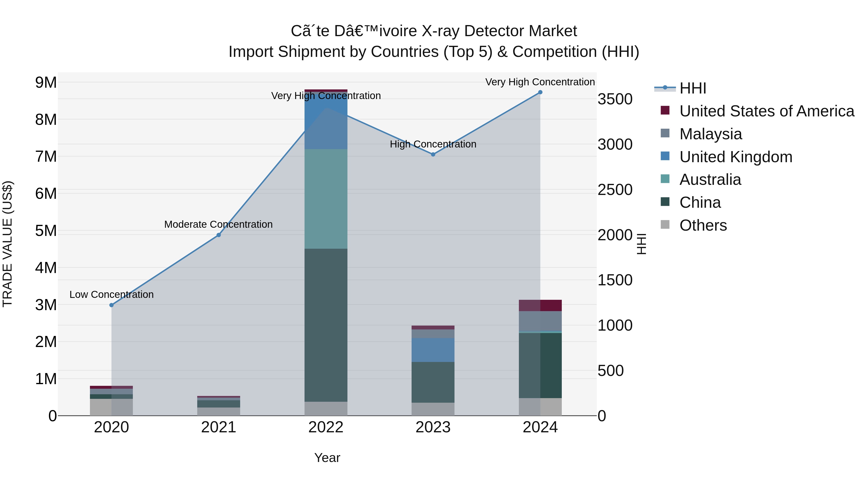This screenshot has width=868, height=488.
Task: Click the China segment in 2022 bar
Action: pyautogui.click(x=326, y=325)
